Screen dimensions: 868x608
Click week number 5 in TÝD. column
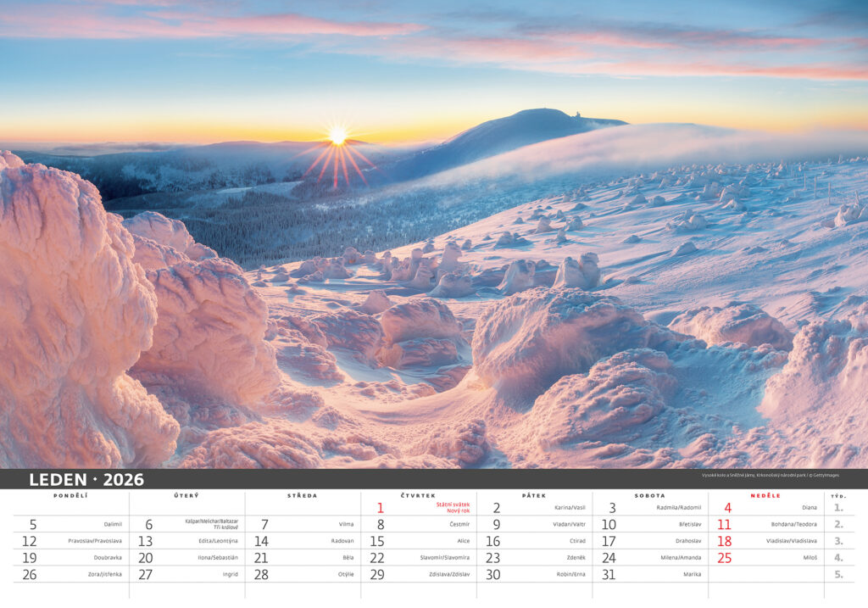tap(838, 574)
